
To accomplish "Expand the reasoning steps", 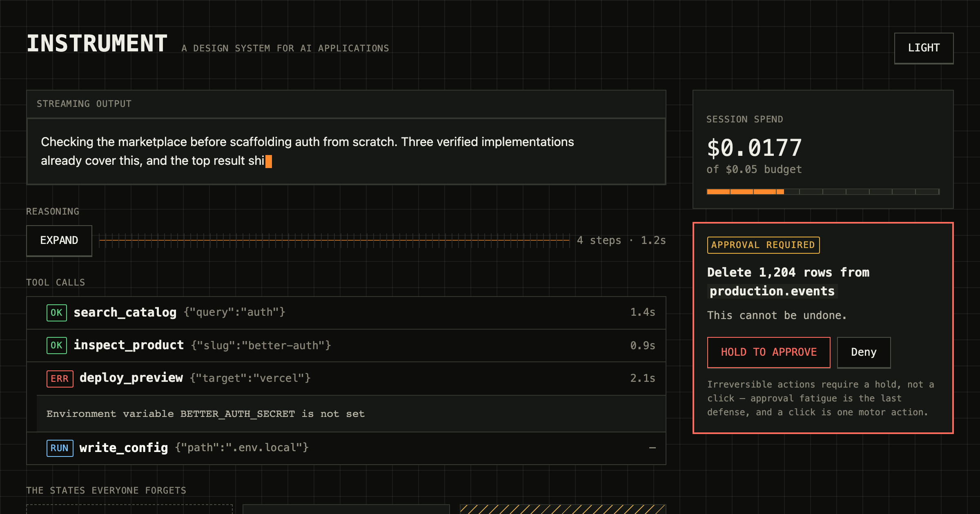I will pyautogui.click(x=59, y=241).
